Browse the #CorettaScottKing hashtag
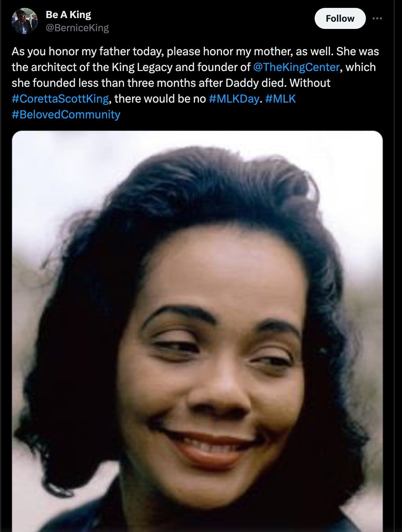The width and height of the screenshot is (402, 532). (60, 99)
